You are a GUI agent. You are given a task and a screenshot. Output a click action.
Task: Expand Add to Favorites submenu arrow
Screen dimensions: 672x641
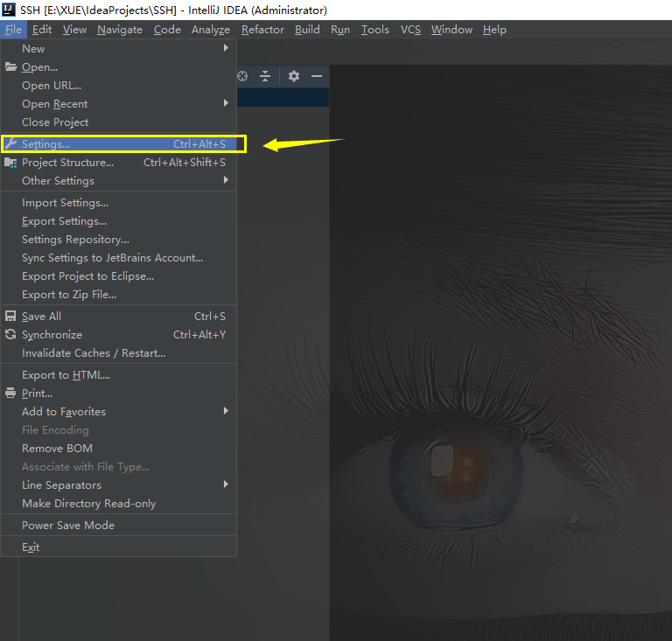coord(226,411)
